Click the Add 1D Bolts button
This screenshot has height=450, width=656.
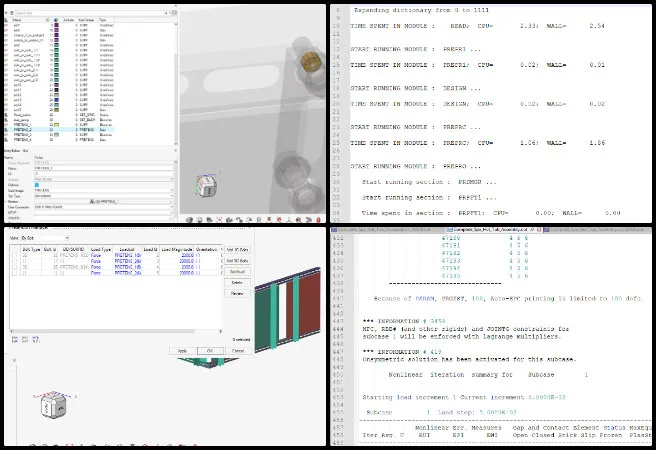click(x=237, y=248)
